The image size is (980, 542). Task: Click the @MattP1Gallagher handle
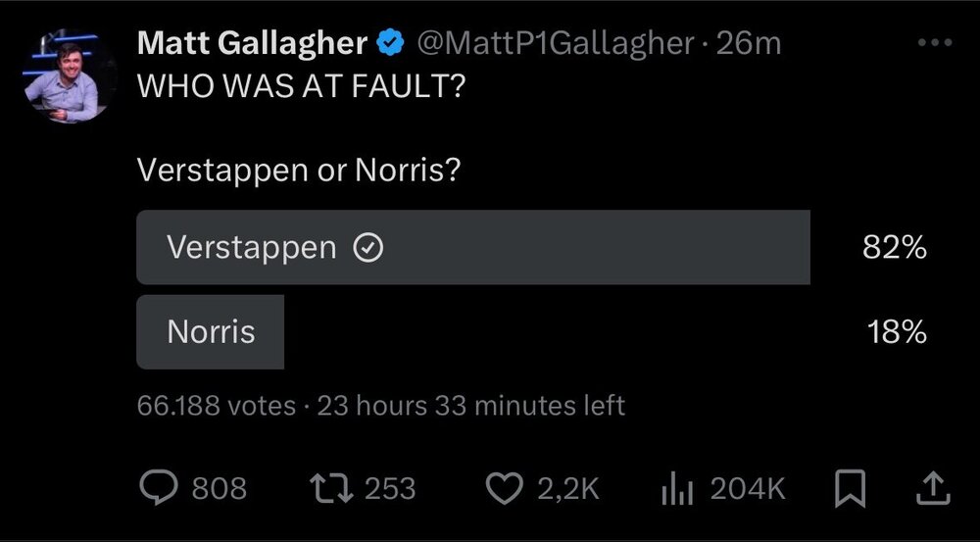(558, 44)
